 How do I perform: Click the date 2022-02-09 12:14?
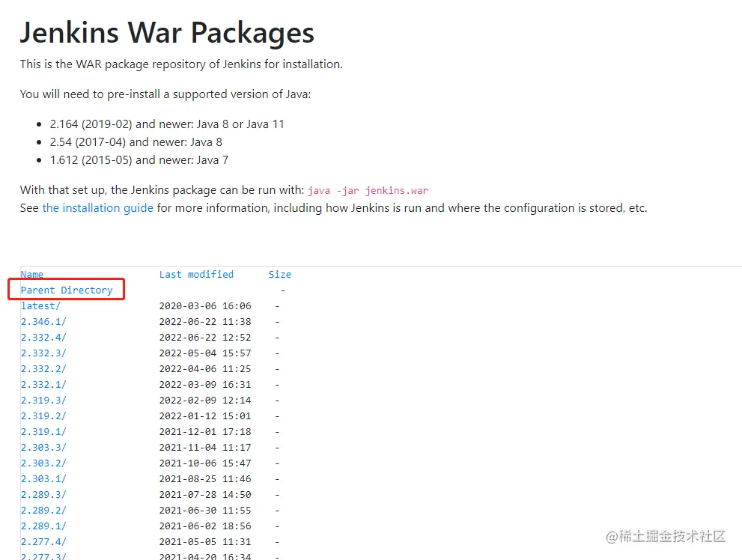coord(205,400)
